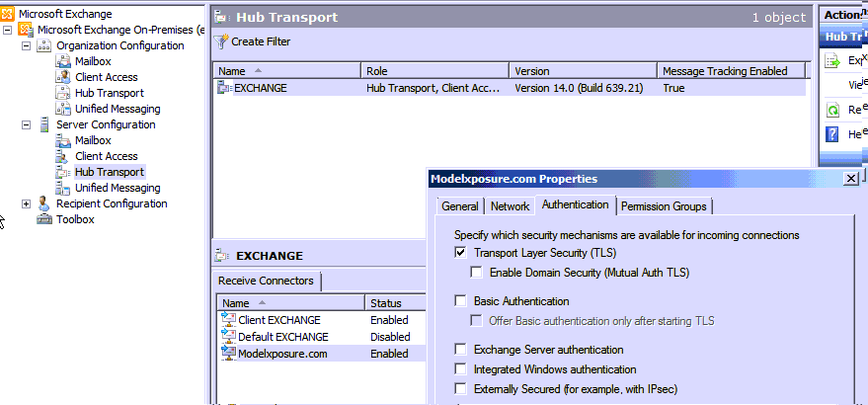Uncheck Transport Layer Security (TLS)
The height and width of the screenshot is (405, 868).
click(460, 253)
